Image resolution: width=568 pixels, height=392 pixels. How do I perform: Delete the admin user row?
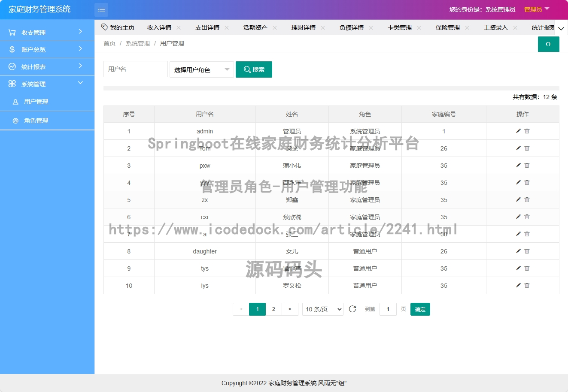527,131
